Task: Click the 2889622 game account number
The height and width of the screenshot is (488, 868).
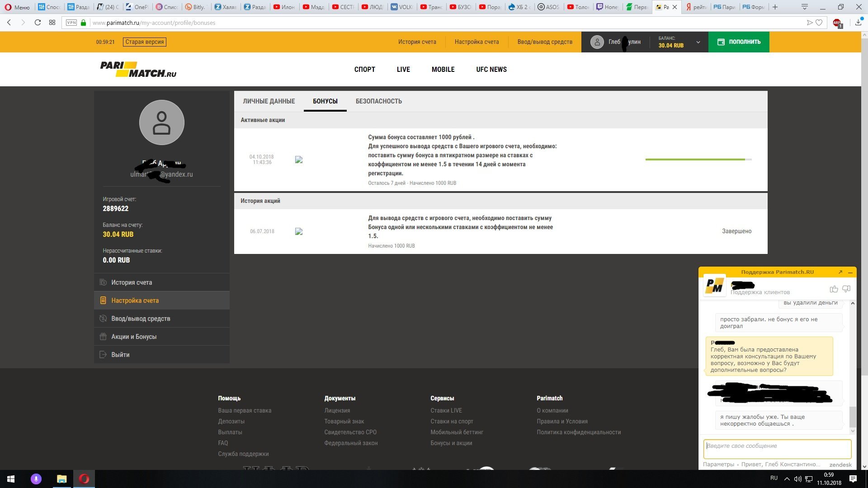Action: tap(116, 209)
